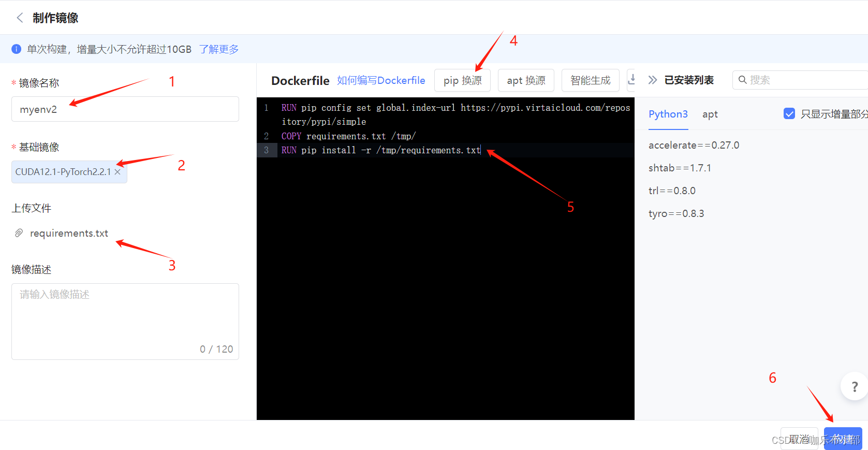This screenshot has width=868, height=450.
Task: Switch to the Python3 tab
Action: tap(668, 114)
